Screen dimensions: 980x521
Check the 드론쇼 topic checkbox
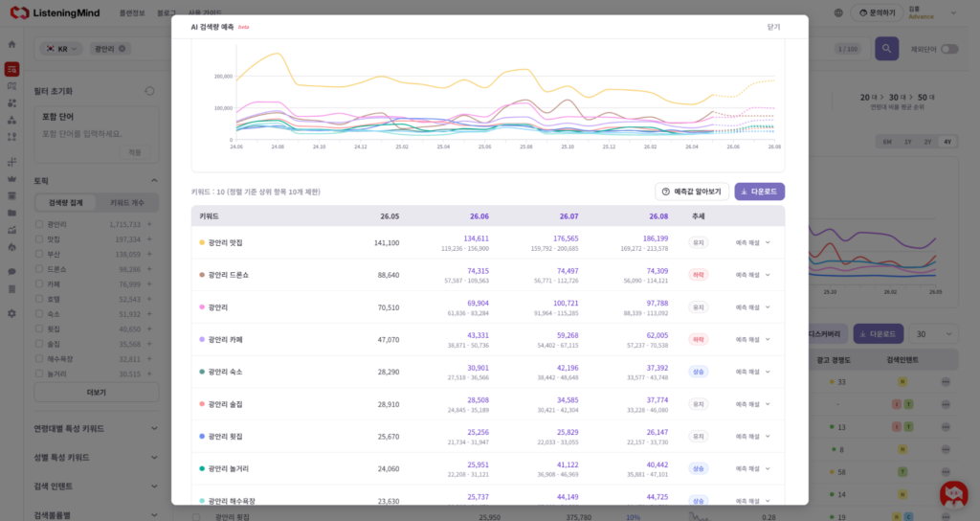(x=39, y=269)
